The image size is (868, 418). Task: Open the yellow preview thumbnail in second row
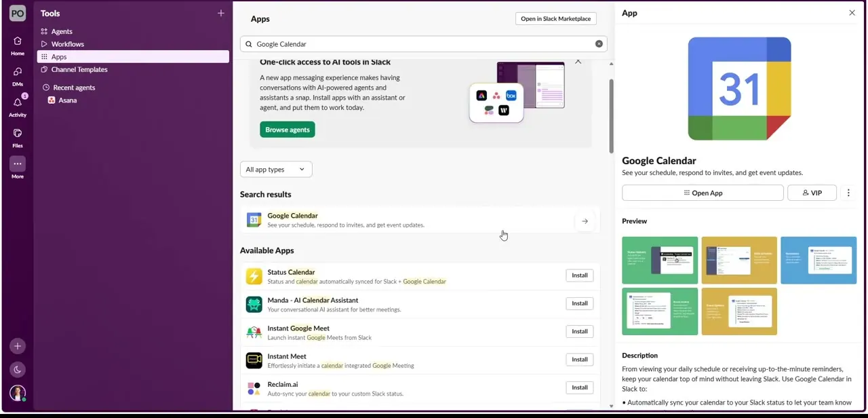pyautogui.click(x=739, y=311)
